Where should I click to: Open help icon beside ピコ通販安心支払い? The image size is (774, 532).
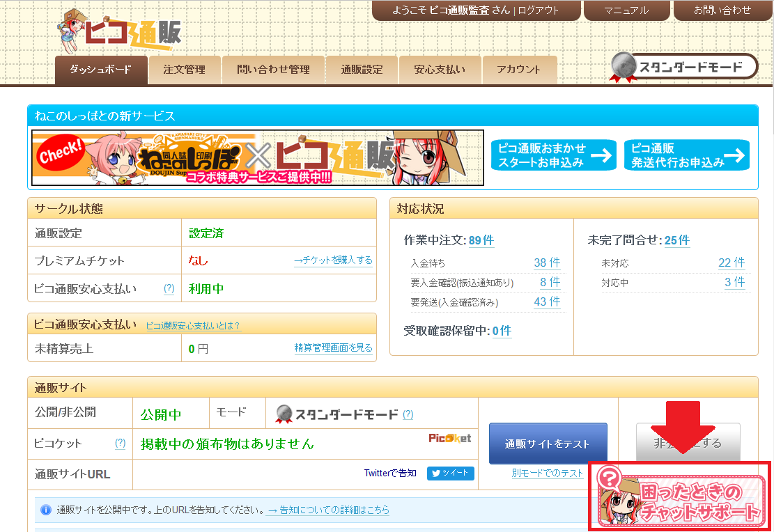(169, 288)
